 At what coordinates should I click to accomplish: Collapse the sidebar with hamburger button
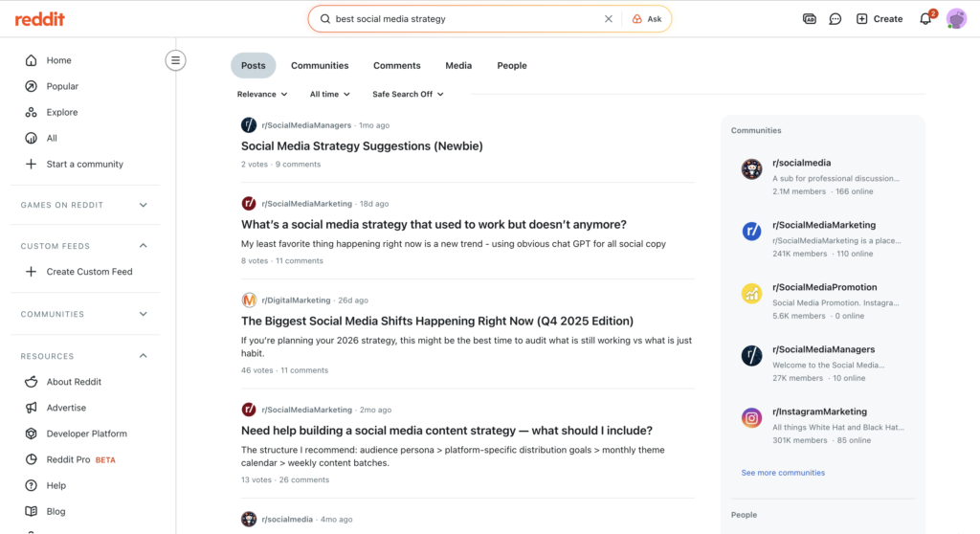[x=176, y=60]
